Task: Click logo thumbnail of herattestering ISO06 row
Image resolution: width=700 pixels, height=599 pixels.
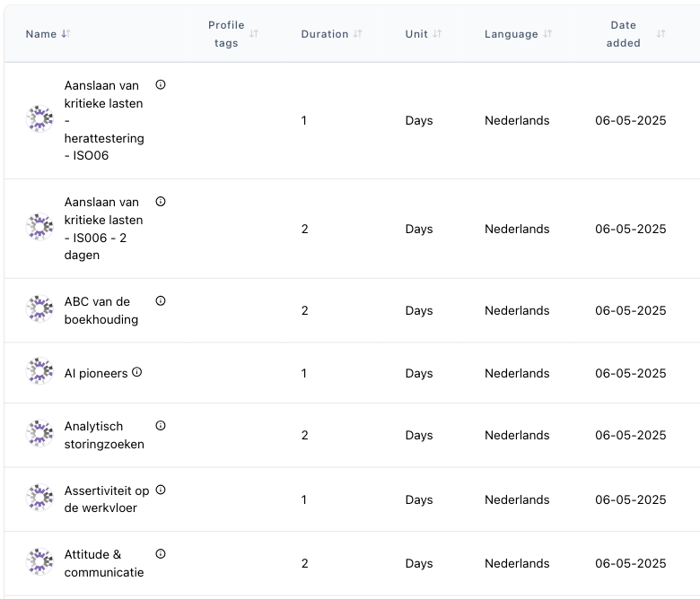Action: tap(39, 119)
